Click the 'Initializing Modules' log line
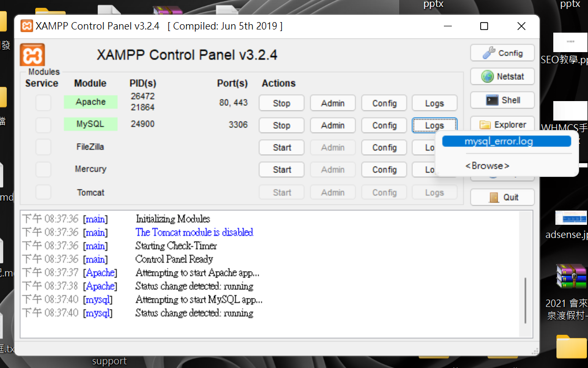 click(173, 219)
